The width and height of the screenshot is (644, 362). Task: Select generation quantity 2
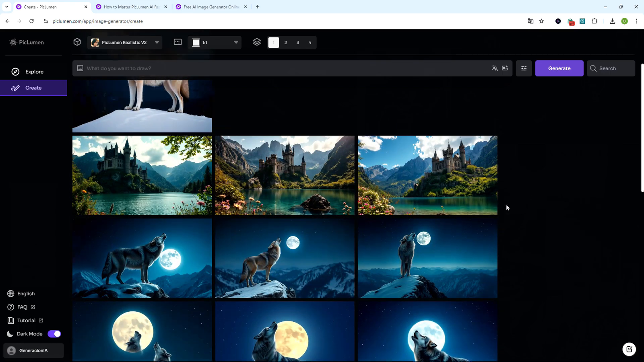[285, 42]
